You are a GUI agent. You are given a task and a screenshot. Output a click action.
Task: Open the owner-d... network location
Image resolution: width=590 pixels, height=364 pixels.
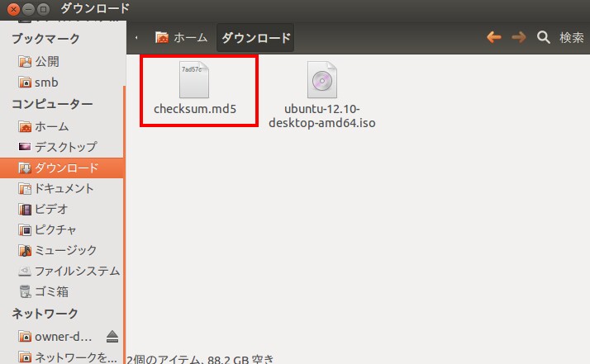pyautogui.click(x=63, y=337)
